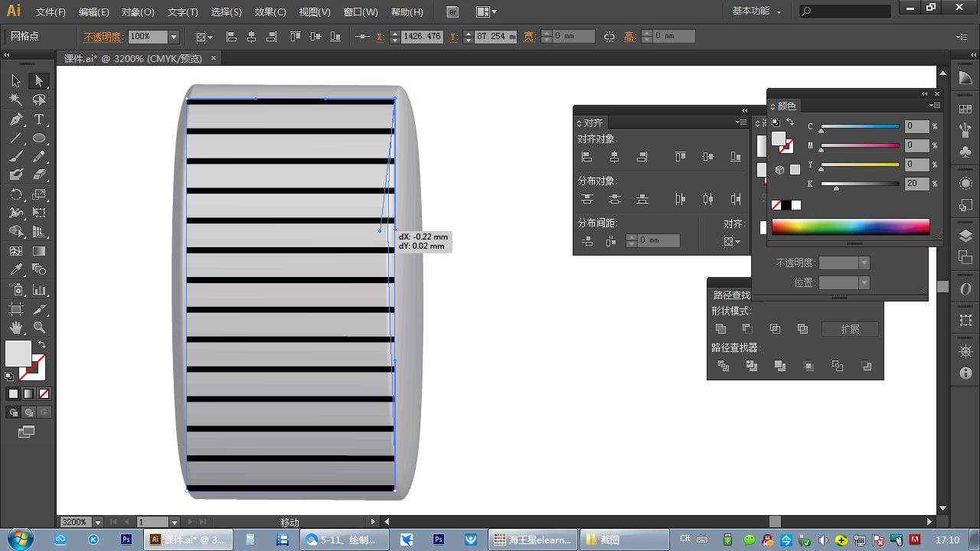Select the Blend tool

coord(39,270)
